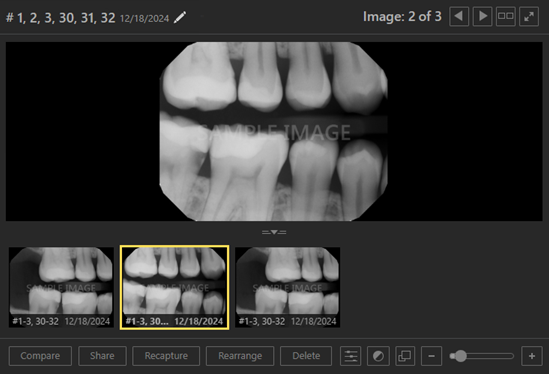Click the Compare button
Viewport: 549px width, 374px height.
(40, 356)
